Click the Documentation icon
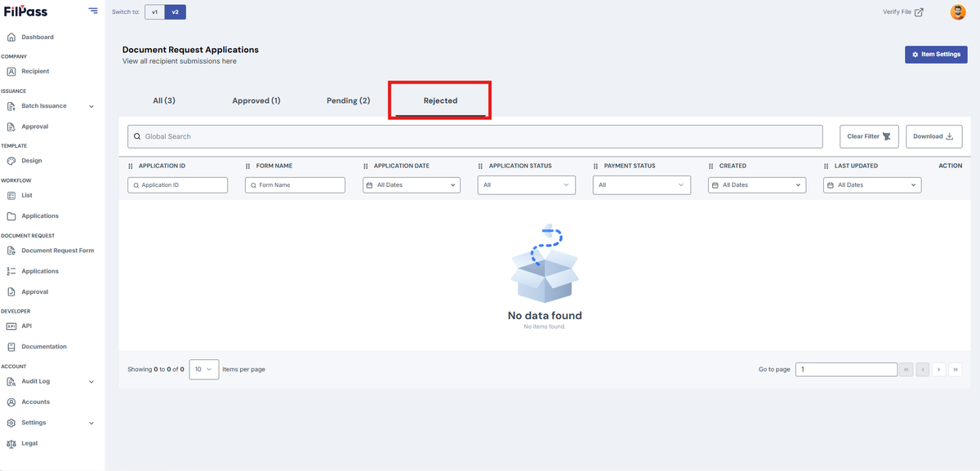 coord(11,346)
